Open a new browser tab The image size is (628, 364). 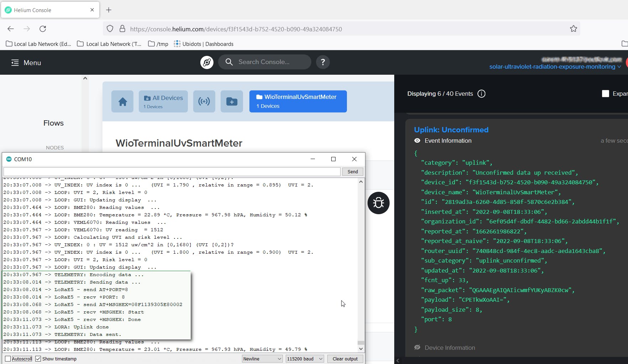(x=109, y=10)
